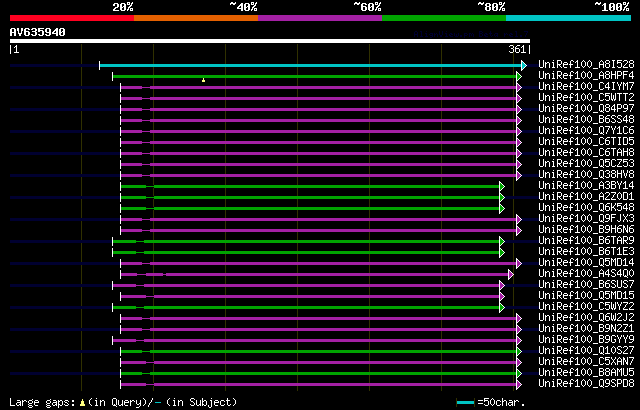
Task: Click the ~100% label above the color scale
Action: tap(611, 7)
